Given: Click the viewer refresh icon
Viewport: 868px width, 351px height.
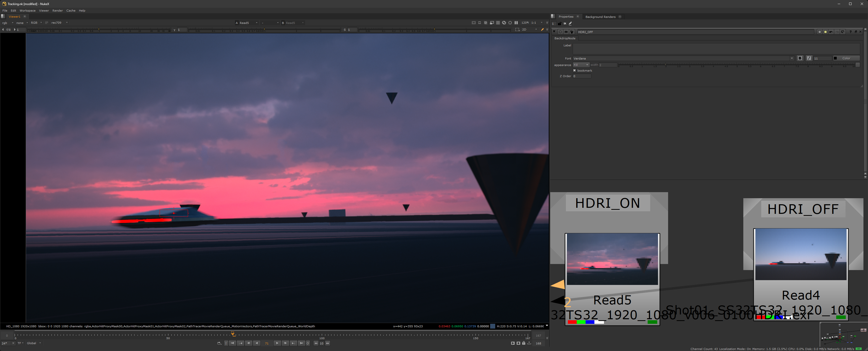Looking at the screenshot, I should [504, 23].
